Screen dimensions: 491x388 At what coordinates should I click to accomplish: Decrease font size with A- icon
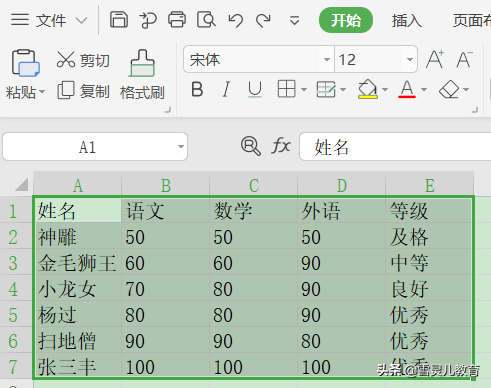(465, 59)
